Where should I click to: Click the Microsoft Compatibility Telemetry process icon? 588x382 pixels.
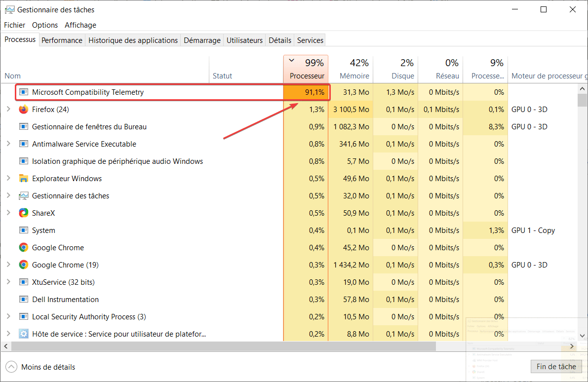pos(23,92)
